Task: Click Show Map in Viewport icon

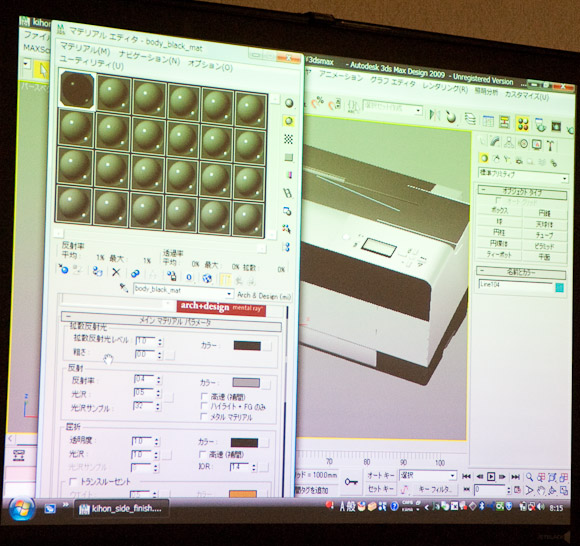Action: [x=207, y=278]
